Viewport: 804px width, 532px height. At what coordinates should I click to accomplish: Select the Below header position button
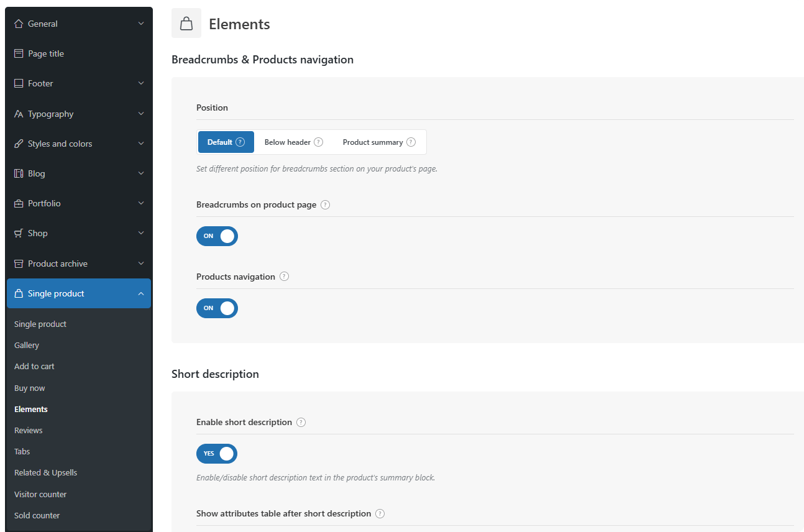(x=288, y=142)
